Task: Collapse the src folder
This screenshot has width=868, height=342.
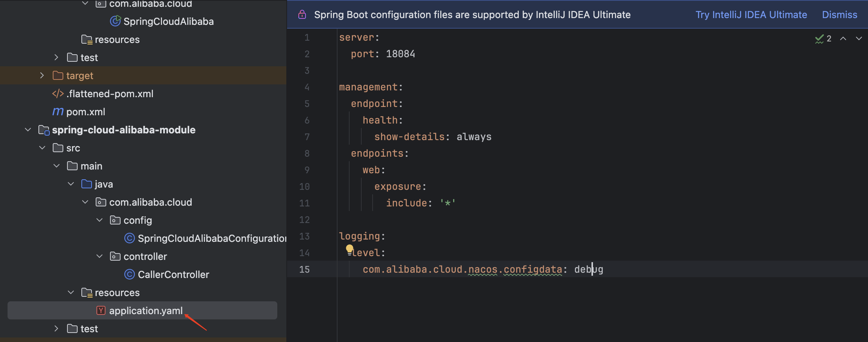Action: pos(42,148)
